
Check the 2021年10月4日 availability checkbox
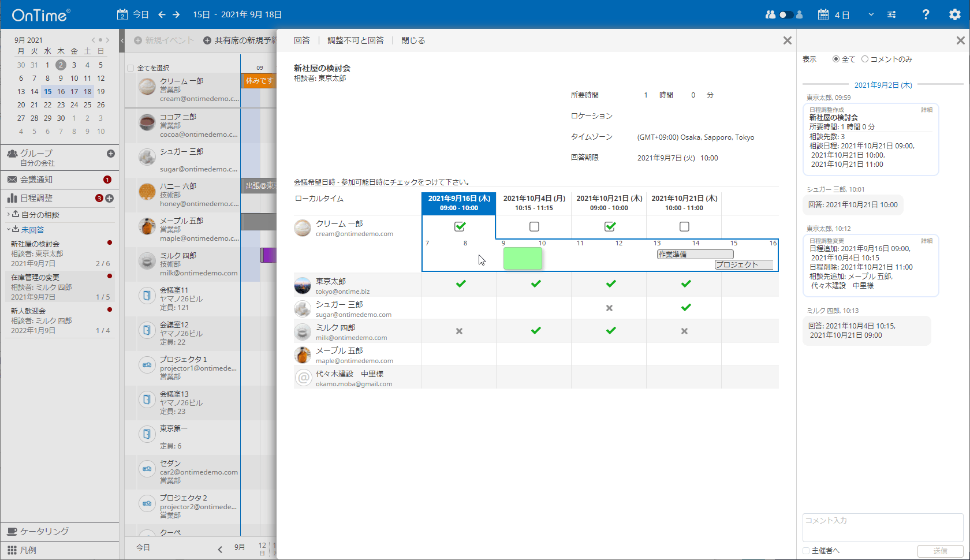(534, 227)
